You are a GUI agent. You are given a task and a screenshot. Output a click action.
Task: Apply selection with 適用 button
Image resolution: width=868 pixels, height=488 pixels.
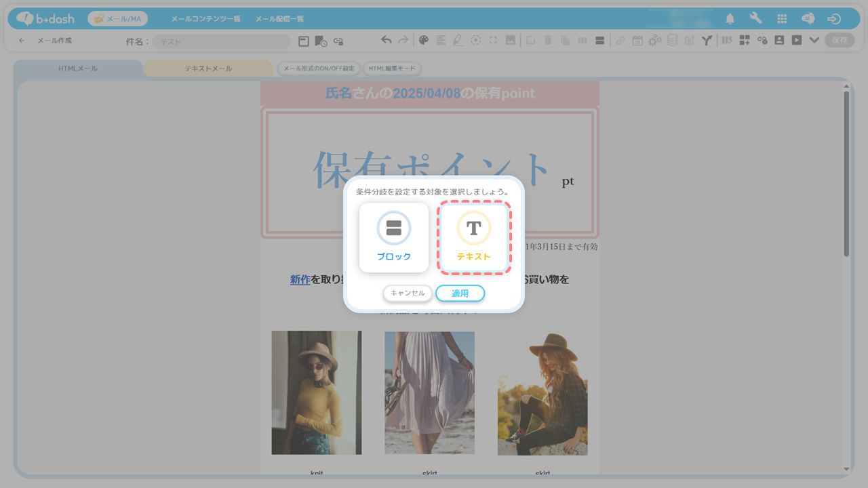460,293
